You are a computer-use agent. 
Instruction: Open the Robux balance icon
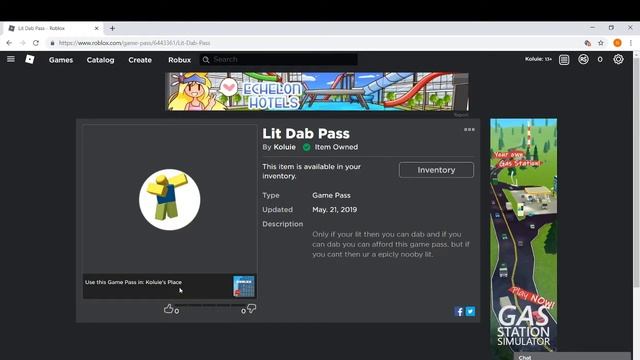click(583, 59)
